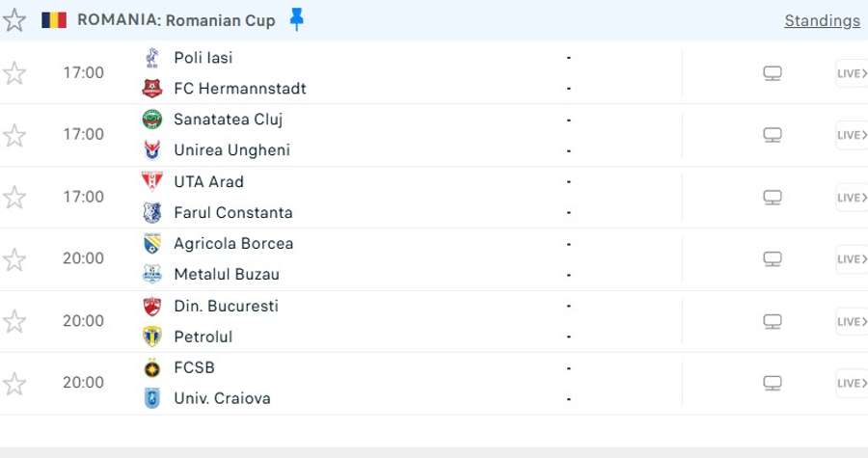Click the FCSB team logo
The width and height of the screenshot is (868, 458).
pos(152,367)
